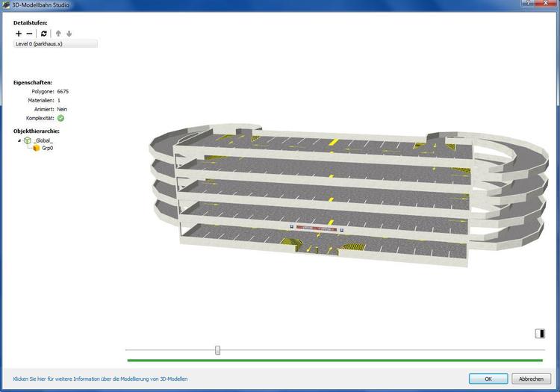Click the green Komplexität check icon
The height and width of the screenshot is (392, 560).
pos(61,118)
